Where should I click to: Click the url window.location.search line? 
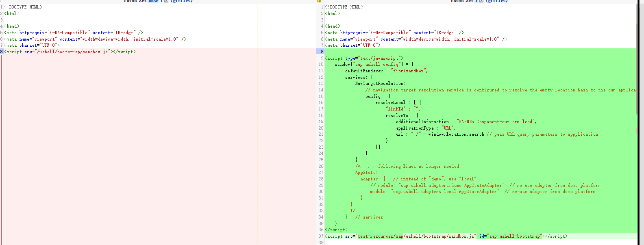coord(497,134)
